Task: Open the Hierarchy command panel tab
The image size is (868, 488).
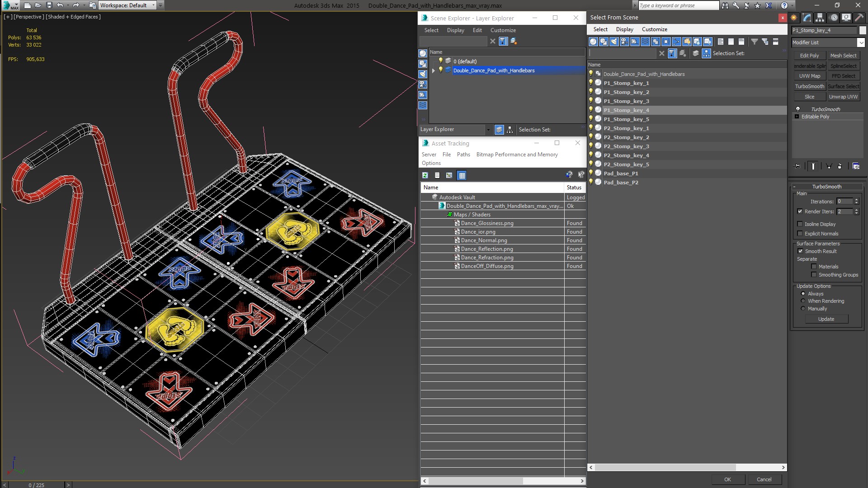Action: tap(820, 18)
